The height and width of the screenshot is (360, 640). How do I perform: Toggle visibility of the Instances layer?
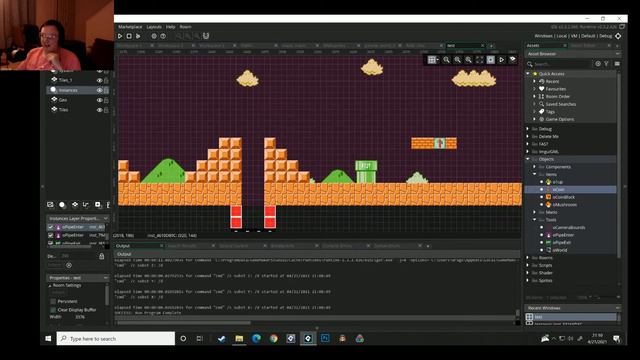[99, 90]
